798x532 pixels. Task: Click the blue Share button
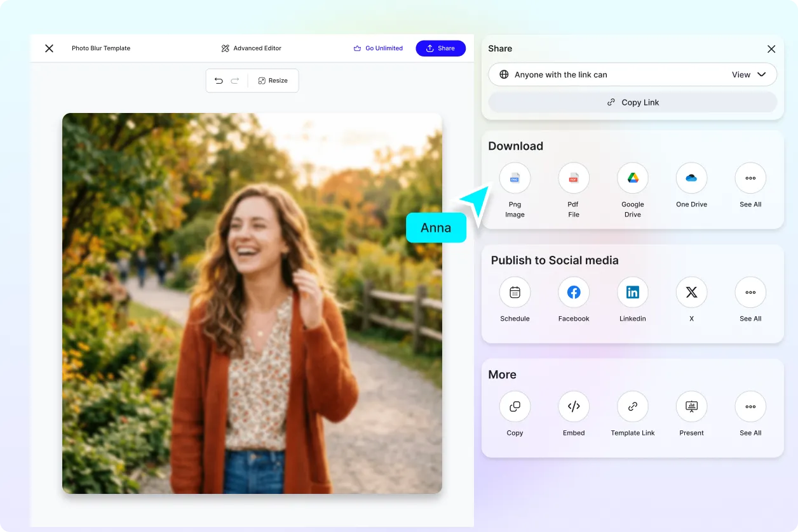pos(441,48)
